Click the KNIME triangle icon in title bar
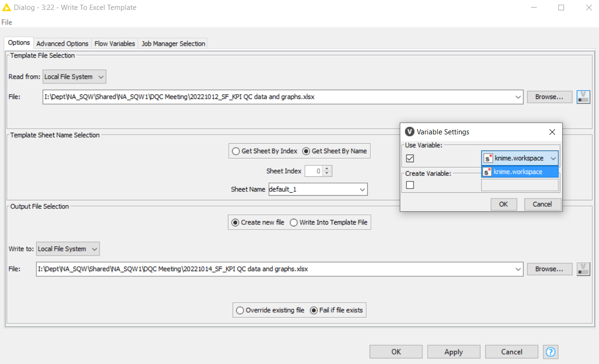 coord(7,8)
